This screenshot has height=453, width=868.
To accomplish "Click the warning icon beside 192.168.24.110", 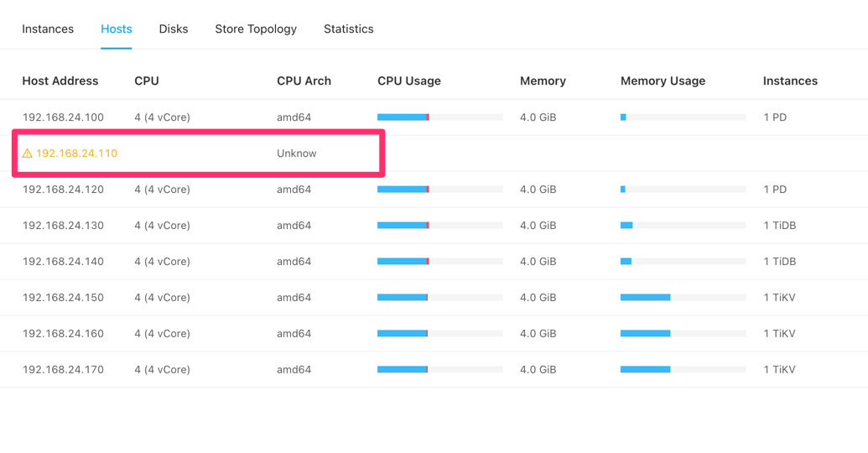I will 28,154.
